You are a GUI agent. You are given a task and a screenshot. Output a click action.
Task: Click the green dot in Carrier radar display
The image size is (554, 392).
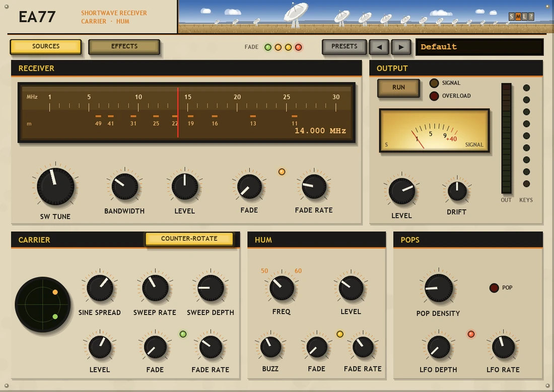tap(55, 317)
